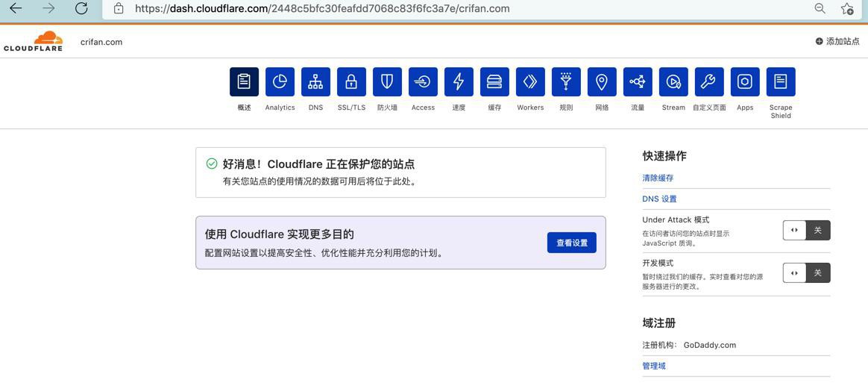Click crifan.com site name in header
The width and height of the screenshot is (868, 383).
click(x=101, y=42)
